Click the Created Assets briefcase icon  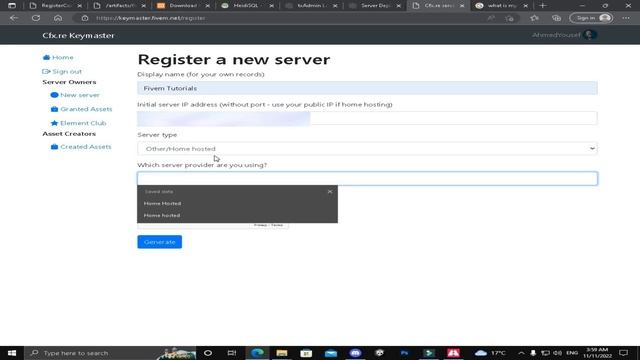54,147
